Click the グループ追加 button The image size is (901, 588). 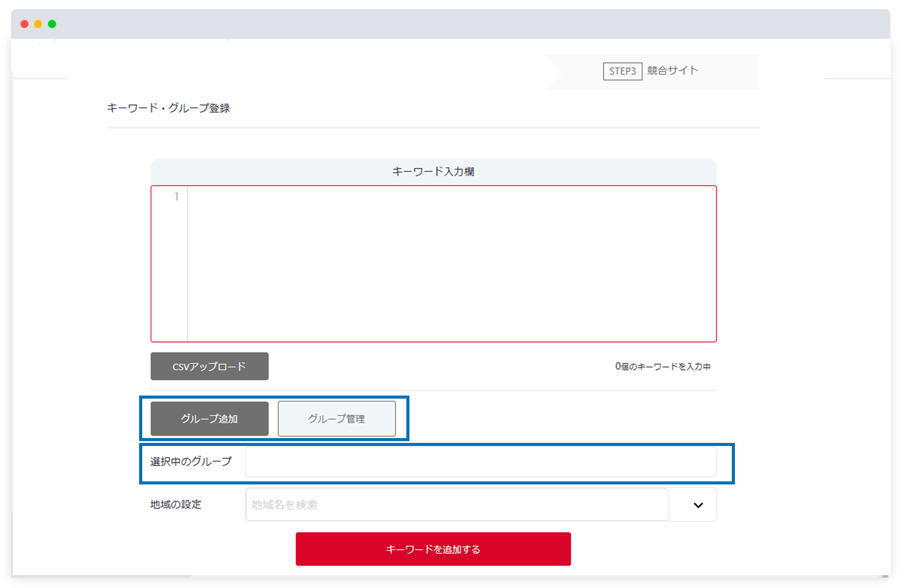pos(209,418)
